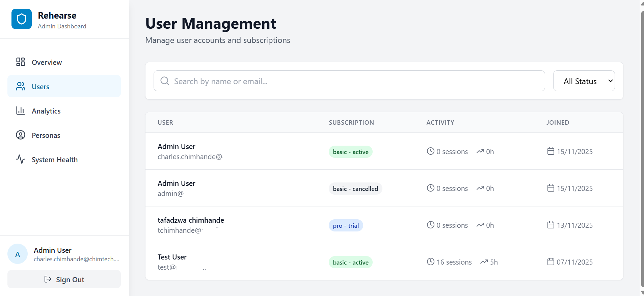The width and height of the screenshot is (644, 296).
Task: Click the Analytics bar chart icon
Action: point(21,110)
